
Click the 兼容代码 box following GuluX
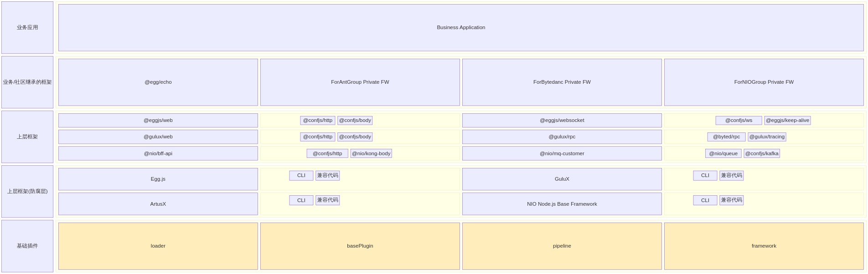(732, 176)
